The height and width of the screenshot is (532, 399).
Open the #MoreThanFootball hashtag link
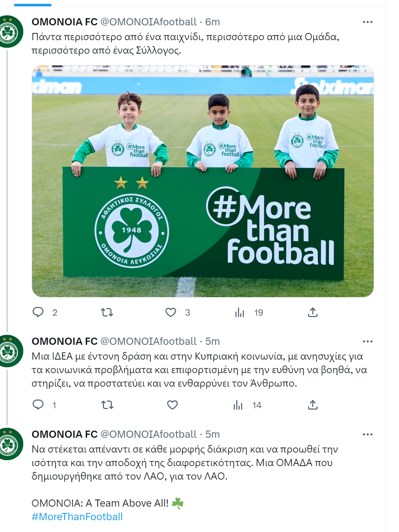77,516
